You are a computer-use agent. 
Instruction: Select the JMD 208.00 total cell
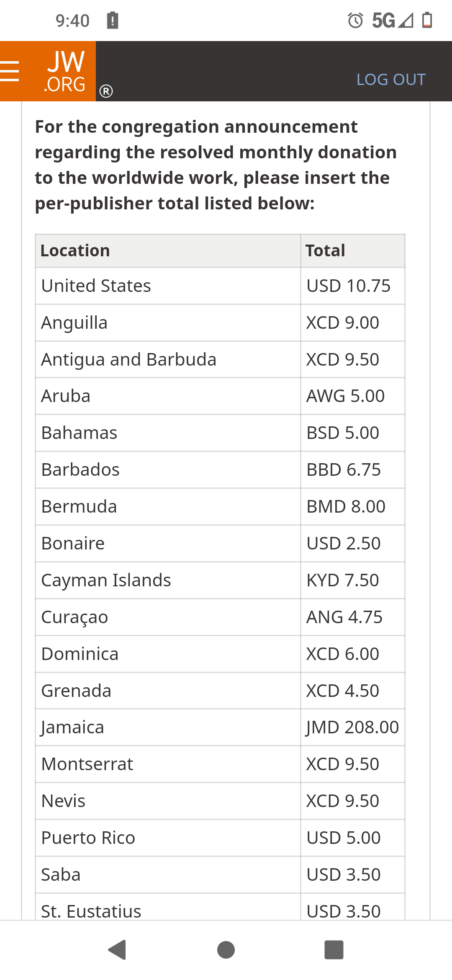point(352,727)
